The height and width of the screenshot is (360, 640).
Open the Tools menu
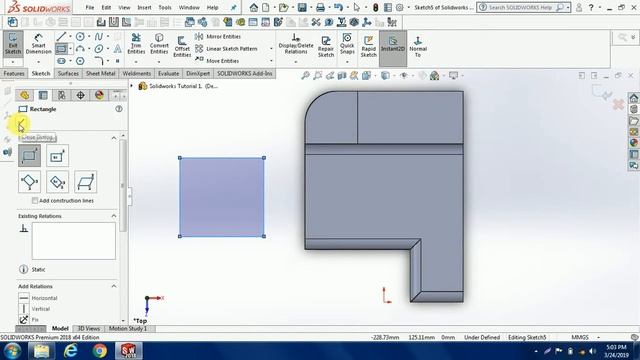pyautogui.click(x=165, y=7)
